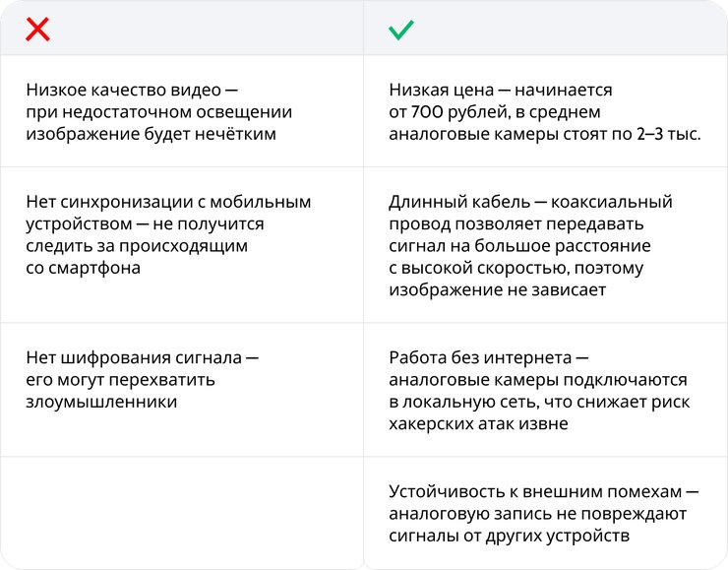The image size is (728, 570).
Task: Click the line starting "в локальную сеть"
Action: coord(537,402)
